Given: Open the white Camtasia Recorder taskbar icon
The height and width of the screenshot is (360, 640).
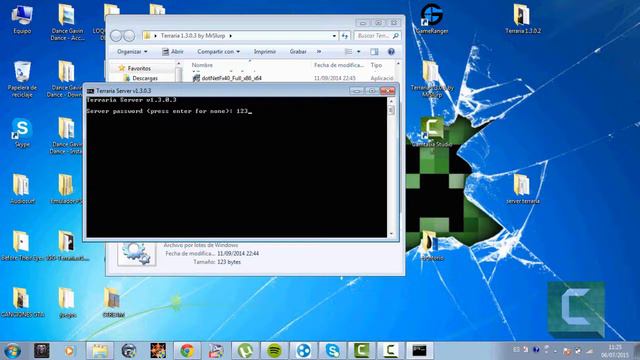Looking at the screenshot, I should pyautogui.click(x=391, y=351).
